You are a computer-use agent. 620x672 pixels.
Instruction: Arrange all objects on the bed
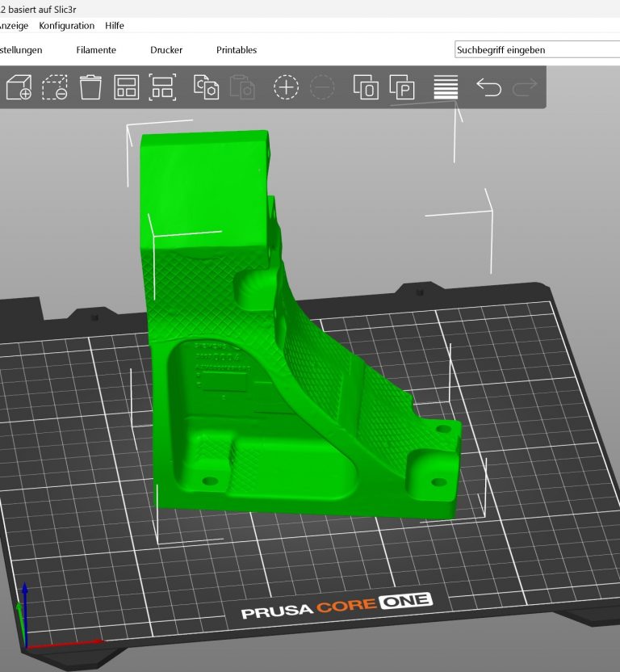tap(127, 86)
